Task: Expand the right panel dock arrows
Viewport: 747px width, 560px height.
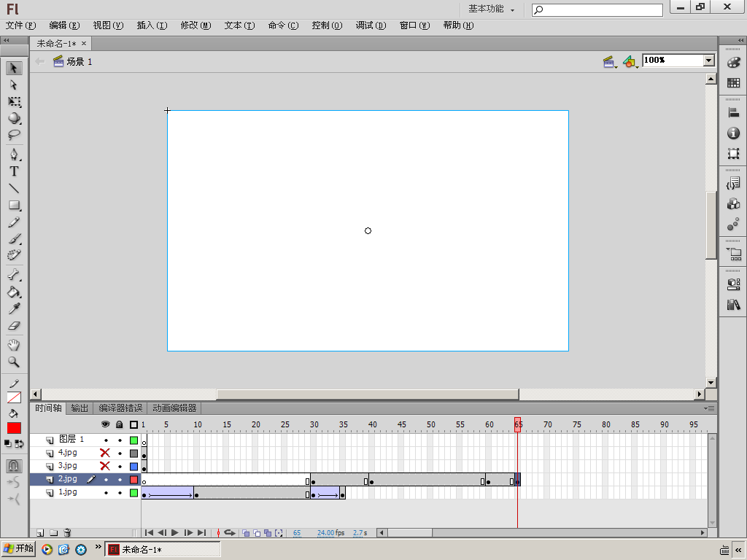Action: tap(740, 41)
